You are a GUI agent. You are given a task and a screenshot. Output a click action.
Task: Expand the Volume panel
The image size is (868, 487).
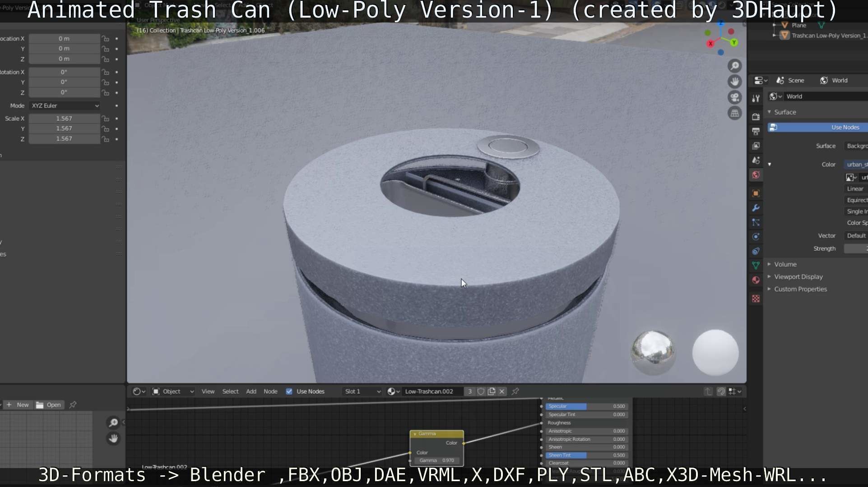click(770, 264)
